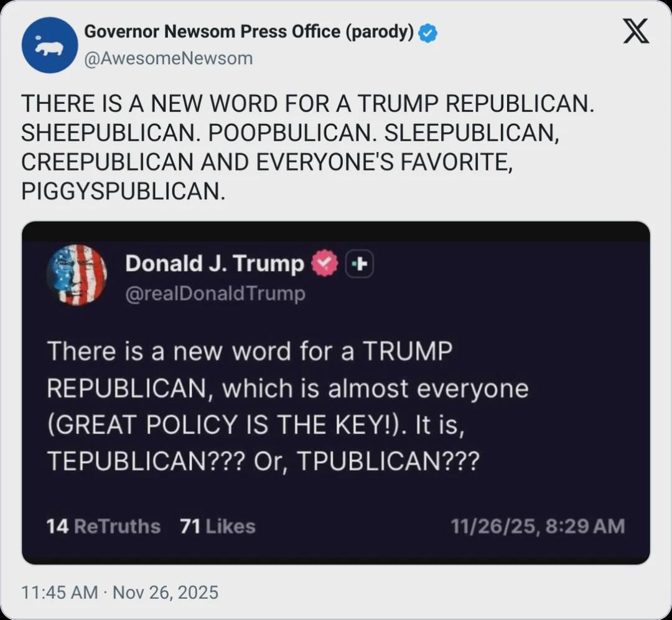Click the word PIGGYSPUBLICAN in the post
The image size is (672, 620).
click(121, 192)
